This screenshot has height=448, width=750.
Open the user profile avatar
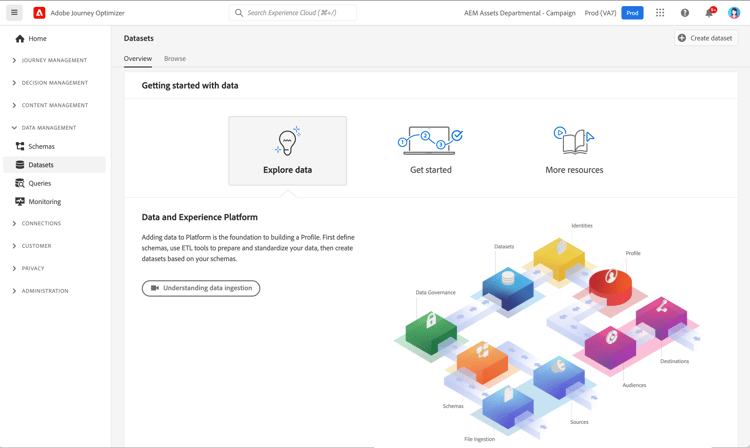pyautogui.click(x=734, y=13)
